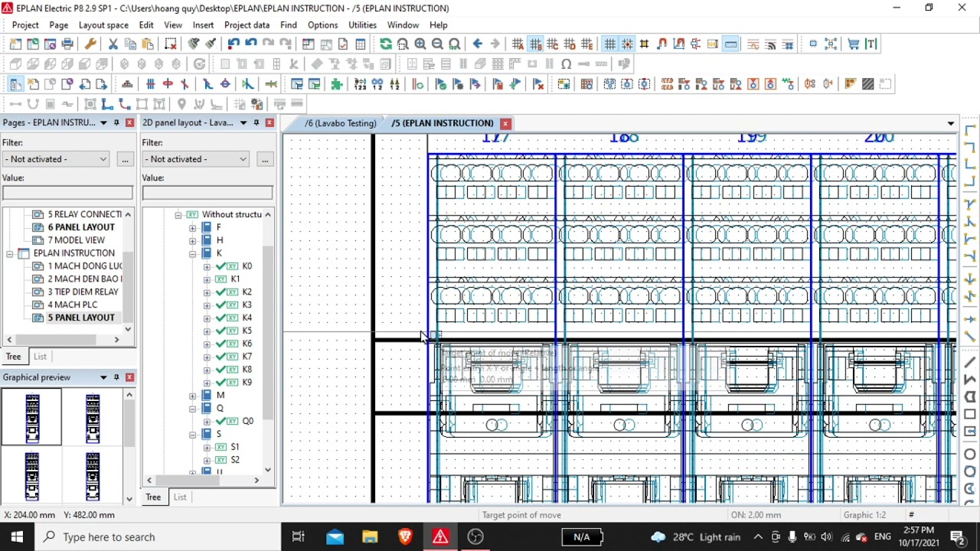
Task: Switch to List tab in Pages panel
Action: (x=40, y=357)
